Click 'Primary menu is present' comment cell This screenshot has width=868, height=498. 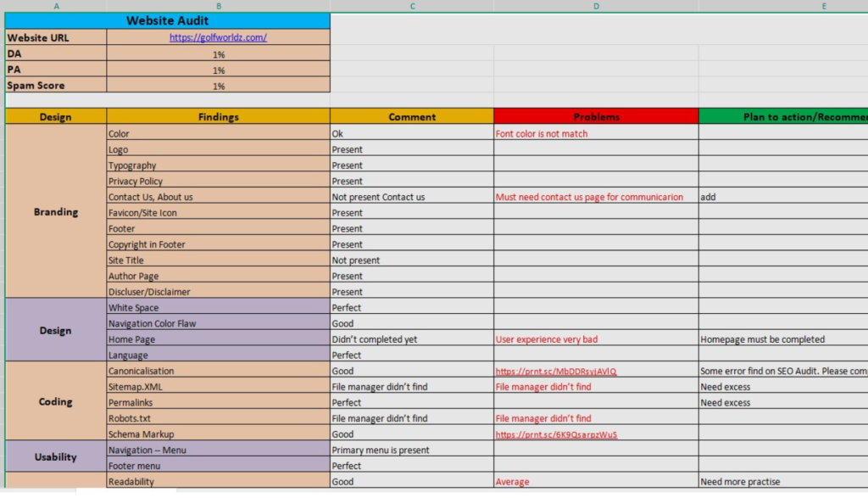(412, 450)
